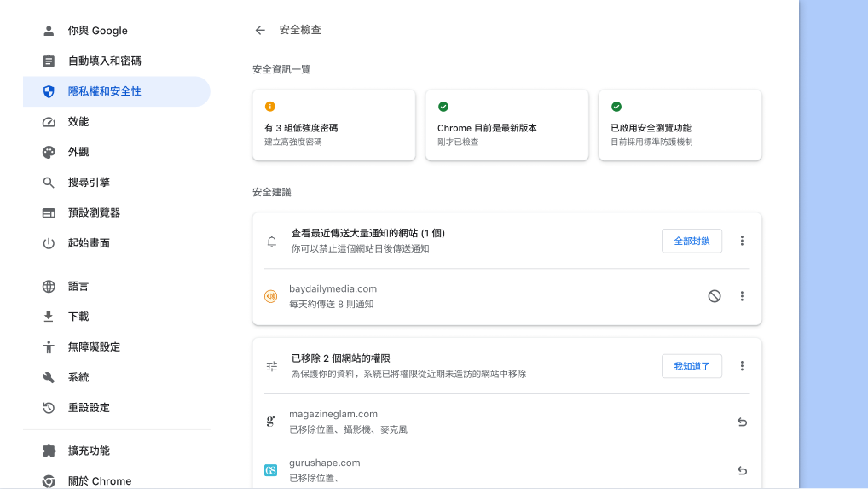Viewport: 868px width, 489px height.
Task: Click the puzzle piece icon for 擴充功能
Action: 49,451
